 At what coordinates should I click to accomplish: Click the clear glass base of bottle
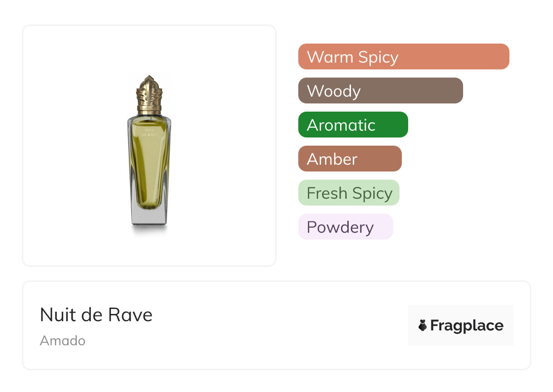point(149,218)
